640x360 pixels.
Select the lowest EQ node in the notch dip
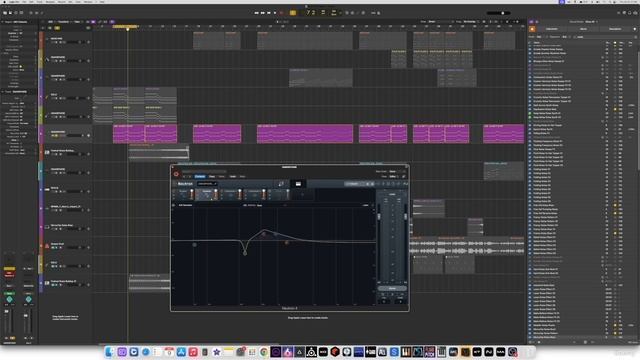tap(245, 253)
